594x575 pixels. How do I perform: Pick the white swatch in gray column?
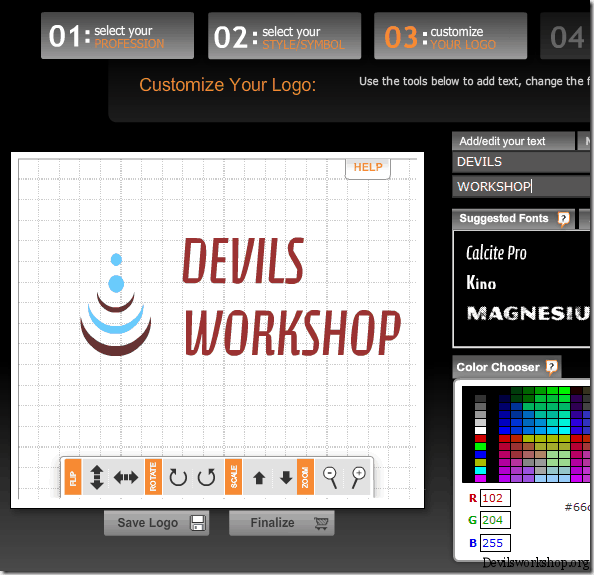click(x=480, y=430)
